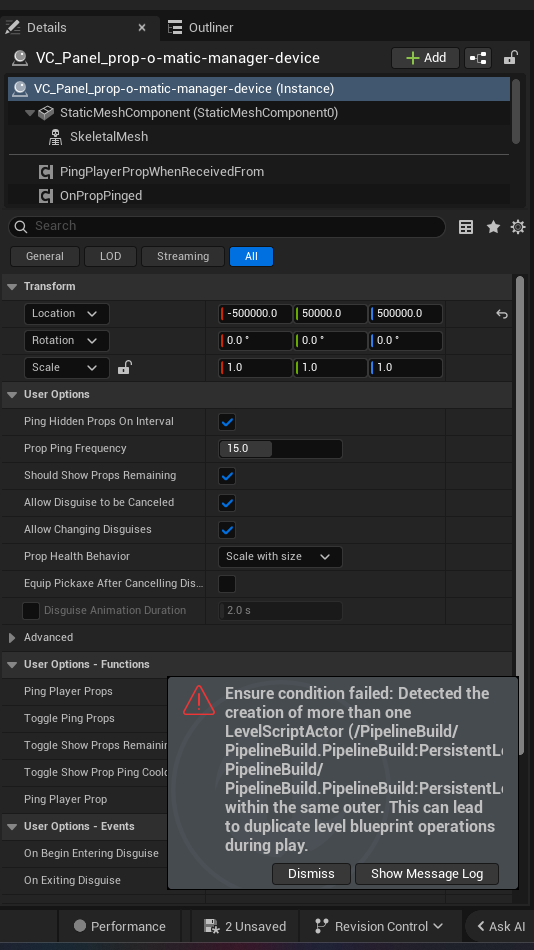The height and width of the screenshot is (950, 534).
Task: Select the VC_Panel instance root row
Action: point(259,89)
